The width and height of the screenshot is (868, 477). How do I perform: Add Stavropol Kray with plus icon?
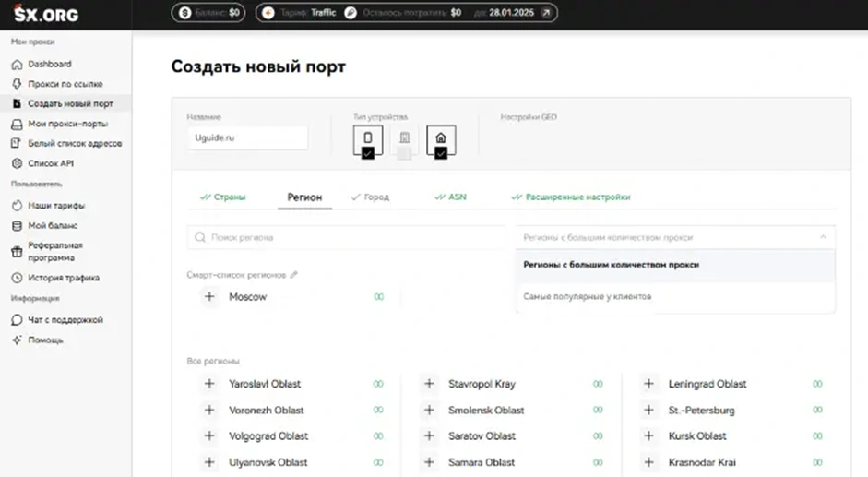click(x=429, y=384)
